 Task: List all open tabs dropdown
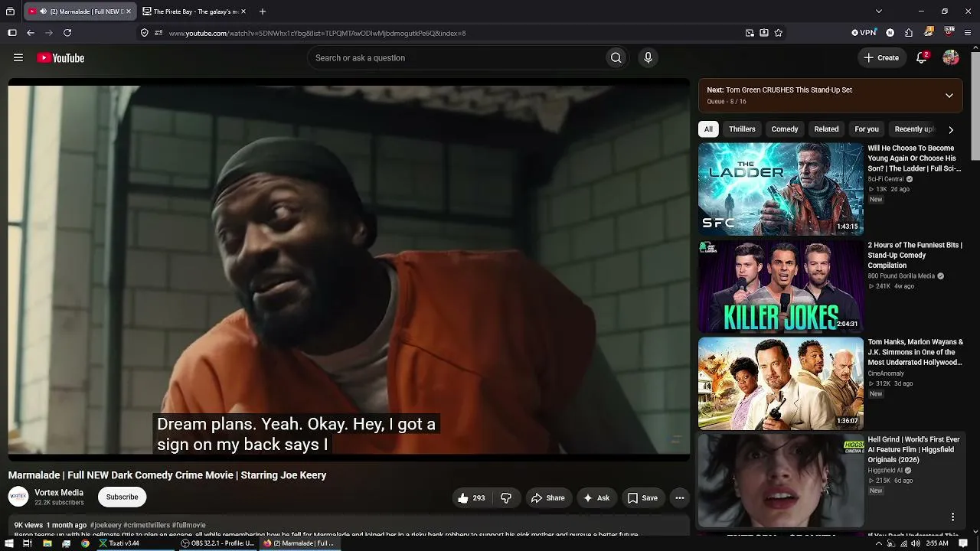pyautogui.click(x=879, y=11)
